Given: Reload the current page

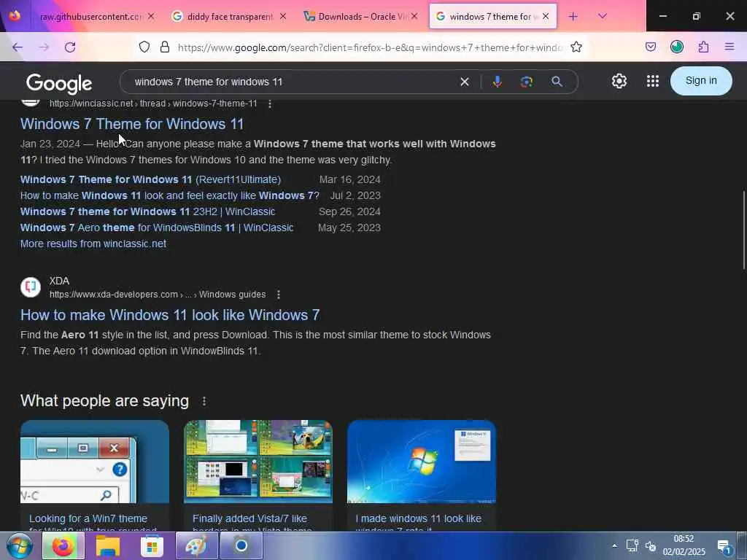Looking at the screenshot, I should [70, 47].
